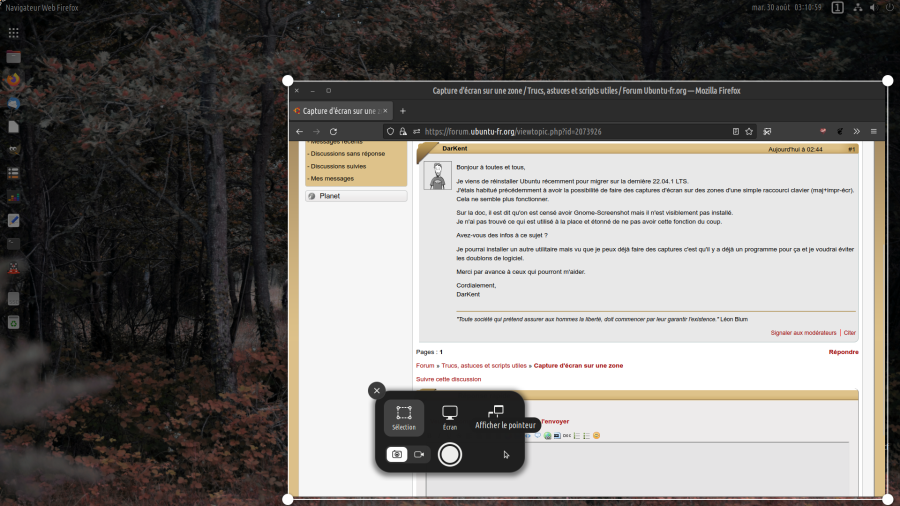Viewport: 900px width, 506px height.
Task: Open the Répondre link
Action: [x=843, y=352]
